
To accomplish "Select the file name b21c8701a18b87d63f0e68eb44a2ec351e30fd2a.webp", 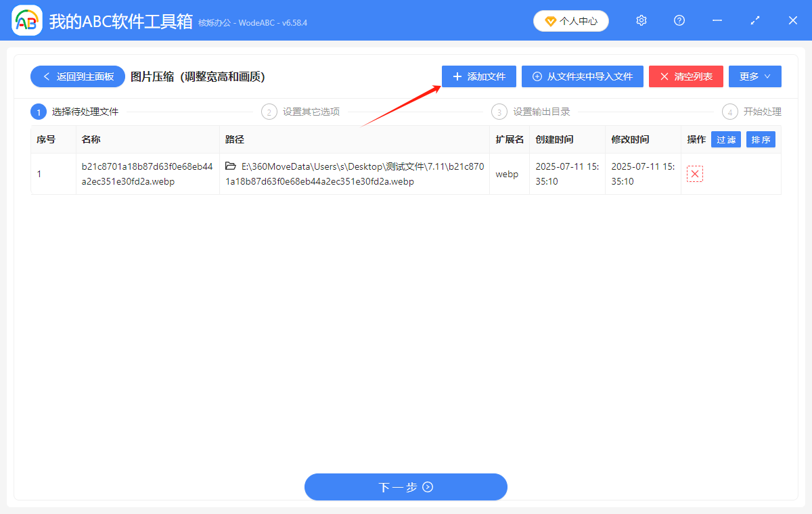I will pos(148,174).
